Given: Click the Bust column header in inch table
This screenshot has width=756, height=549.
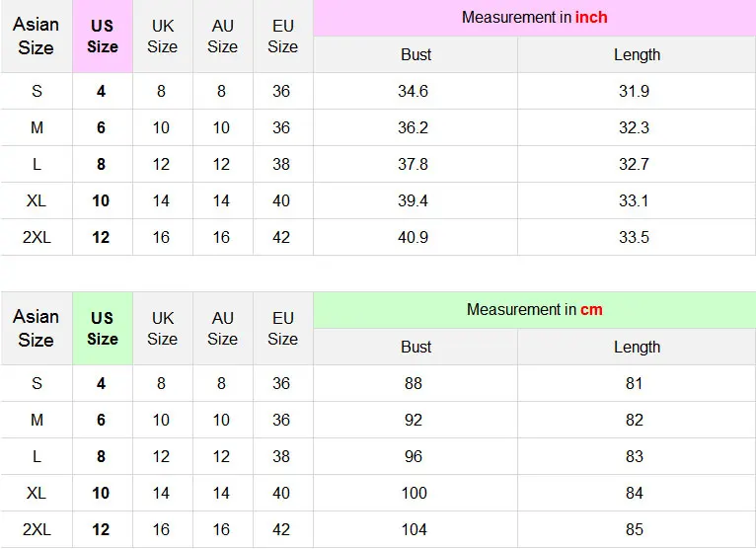Looking at the screenshot, I should pyautogui.click(x=416, y=54).
